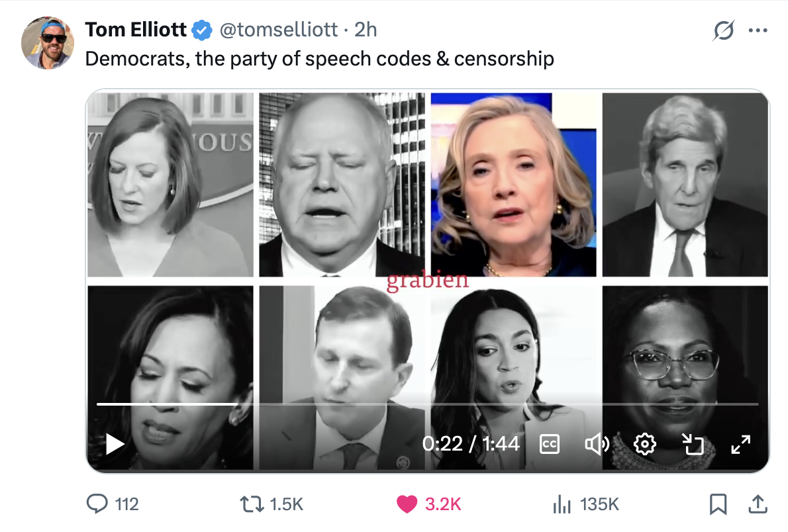Open Tom Elliott's profile picture
This screenshot has width=788, height=532.
pyautogui.click(x=48, y=43)
